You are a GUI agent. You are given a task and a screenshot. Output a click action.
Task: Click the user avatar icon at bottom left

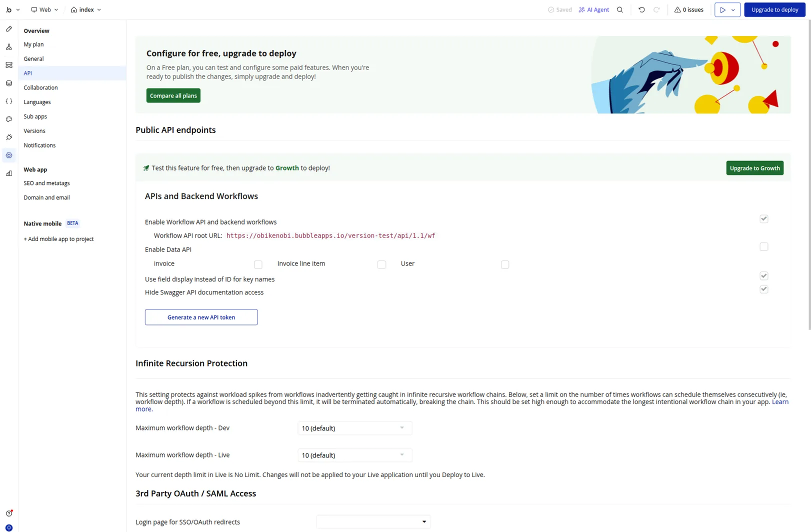pyautogui.click(x=9, y=527)
